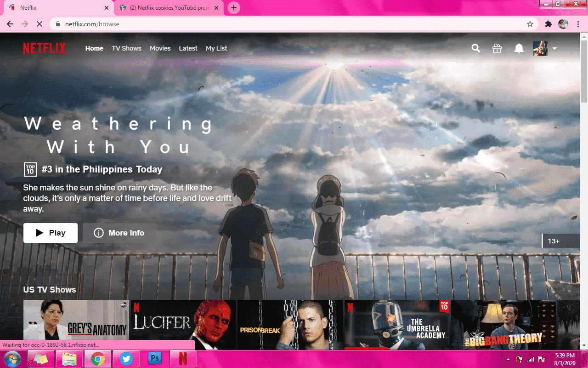
Task: Open the notifications bell
Action: [x=519, y=48]
